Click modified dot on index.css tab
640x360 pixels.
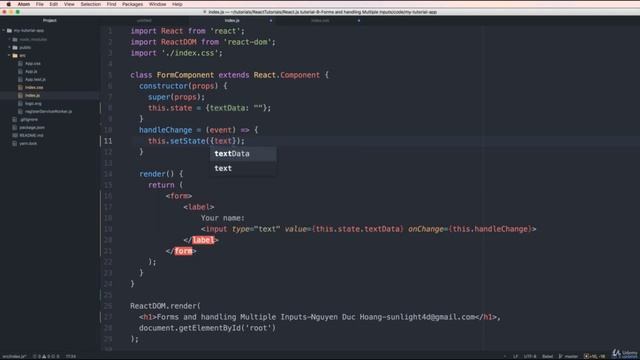(359, 20)
